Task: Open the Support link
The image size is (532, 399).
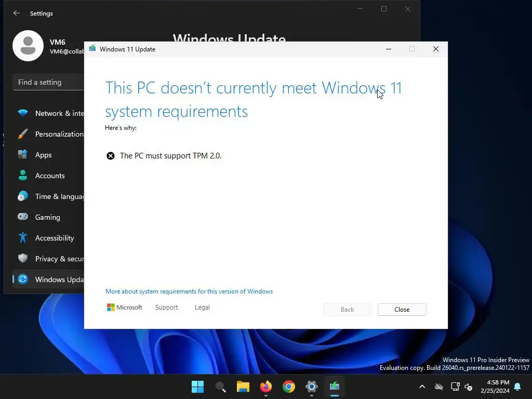Action: tap(167, 308)
